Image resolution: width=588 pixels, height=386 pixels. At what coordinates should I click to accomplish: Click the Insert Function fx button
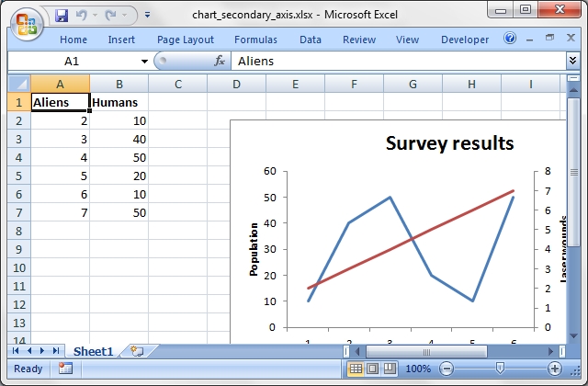click(x=220, y=61)
